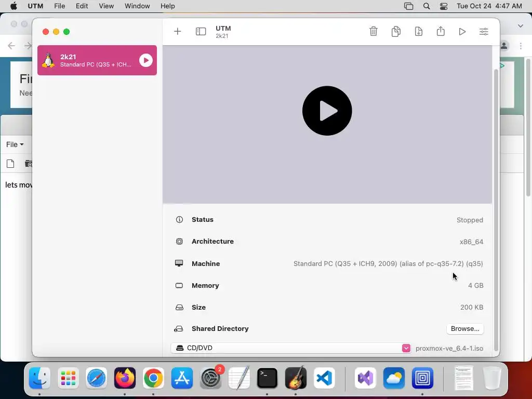Click Browse for Shared Directory
The width and height of the screenshot is (532, 399).
pos(465,329)
